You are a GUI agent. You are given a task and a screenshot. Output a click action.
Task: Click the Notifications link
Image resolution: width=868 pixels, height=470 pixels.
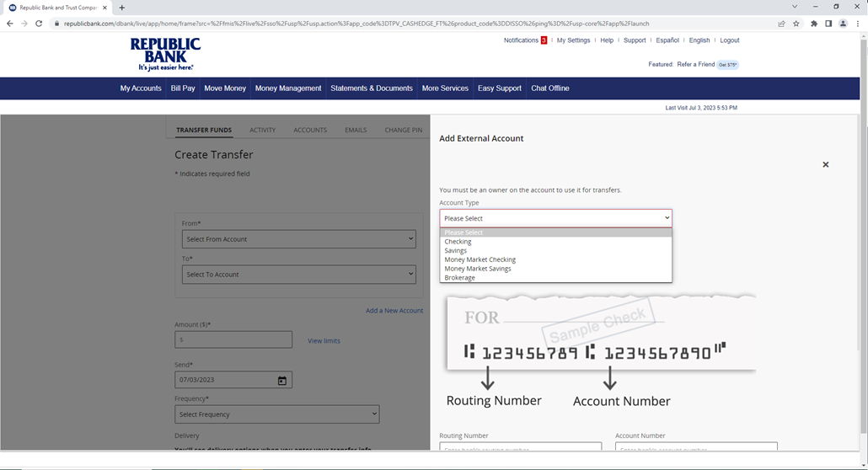(x=521, y=40)
